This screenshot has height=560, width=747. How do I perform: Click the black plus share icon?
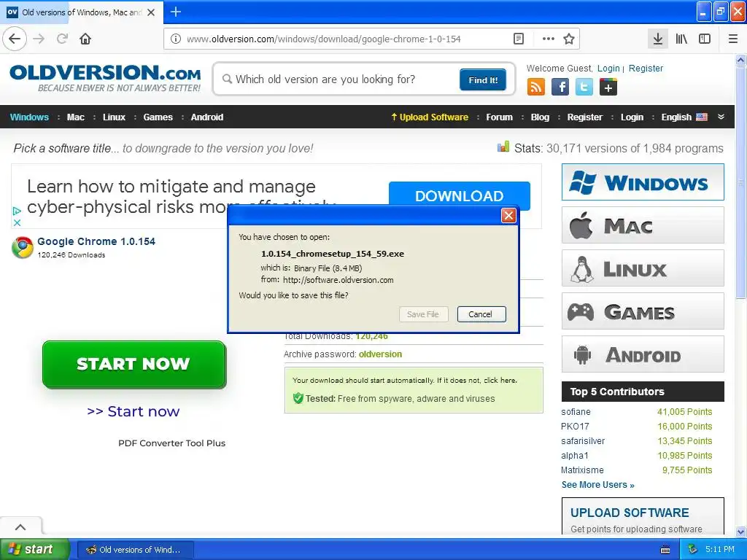(x=608, y=87)
